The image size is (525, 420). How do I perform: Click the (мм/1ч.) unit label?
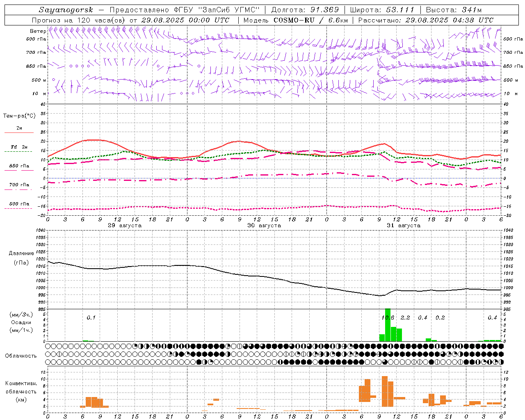[21, 330]
